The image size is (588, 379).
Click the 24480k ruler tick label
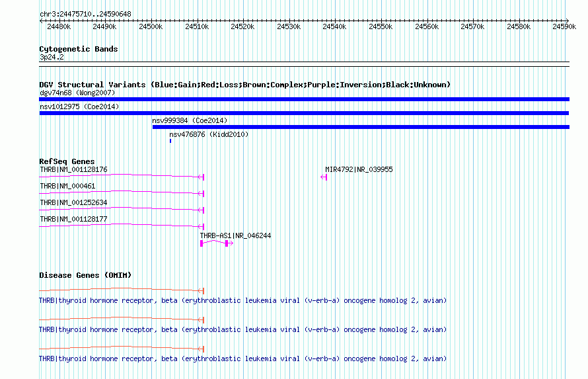coord(59,26)
